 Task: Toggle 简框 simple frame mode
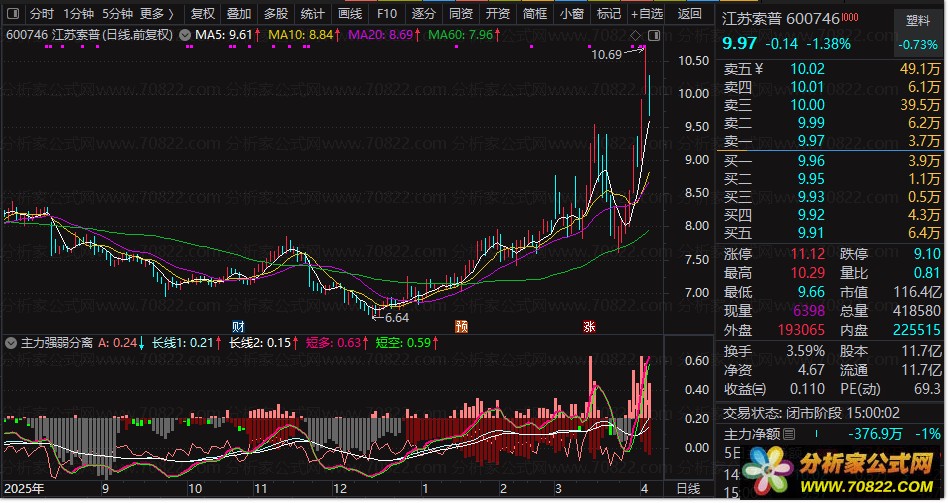(534, 13)
